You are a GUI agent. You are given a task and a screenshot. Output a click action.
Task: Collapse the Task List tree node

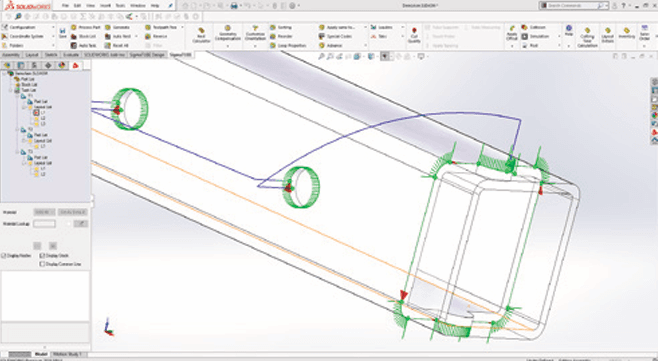(11, 90)
